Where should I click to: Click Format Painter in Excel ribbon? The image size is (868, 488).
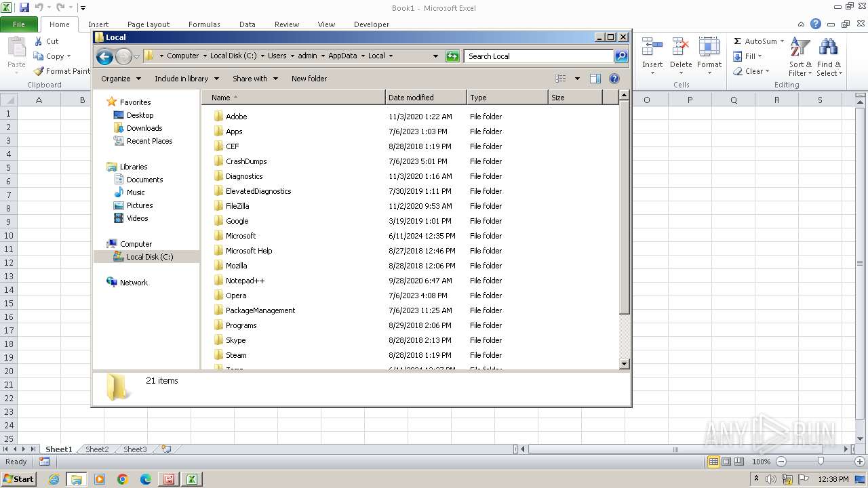point(62,71)
